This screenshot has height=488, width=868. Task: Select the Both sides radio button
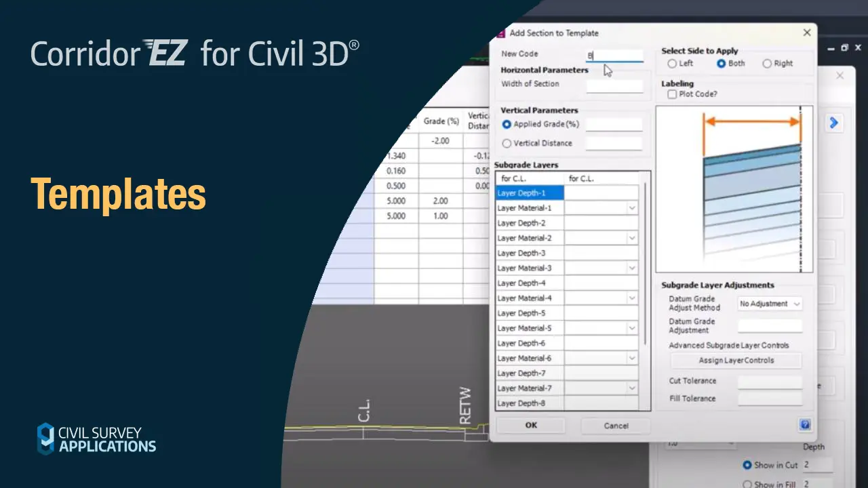point(721,64)
